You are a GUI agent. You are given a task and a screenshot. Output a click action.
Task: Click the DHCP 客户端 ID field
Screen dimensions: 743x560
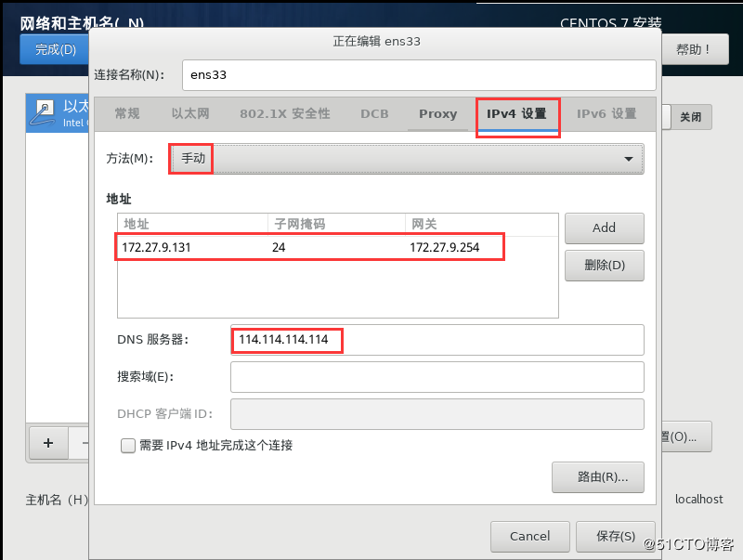click(437, 414)
